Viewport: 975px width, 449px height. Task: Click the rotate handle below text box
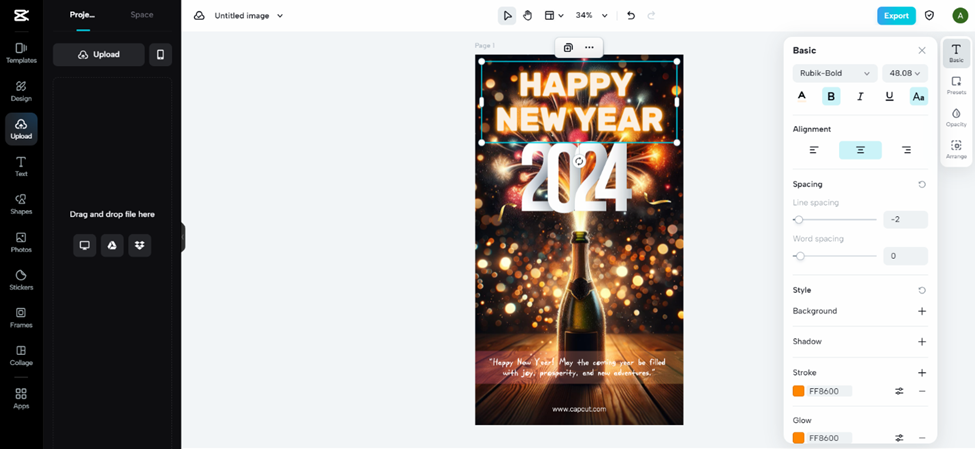tap(579, 162)
